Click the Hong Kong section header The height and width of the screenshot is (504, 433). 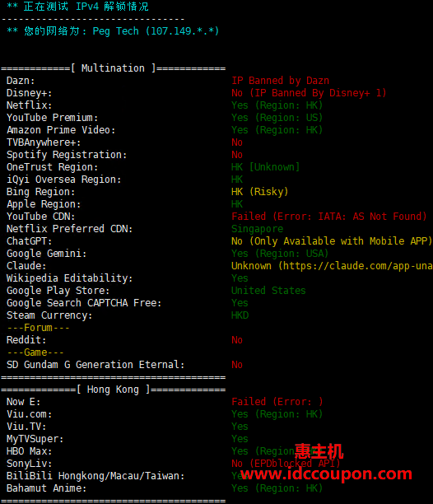(x=113, y=390)
